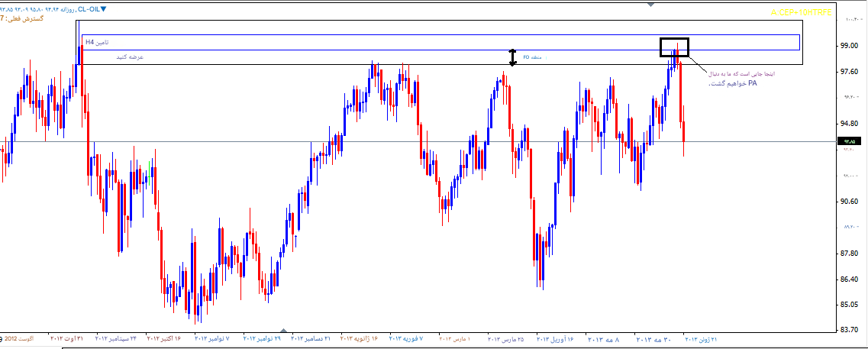Viewport: 868px width, 349px height.
Task: Click the current spread label under symbol
Action: point(23,18)
